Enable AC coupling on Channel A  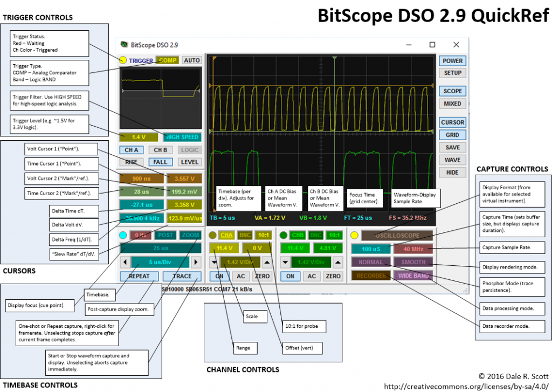click(240, 276)
